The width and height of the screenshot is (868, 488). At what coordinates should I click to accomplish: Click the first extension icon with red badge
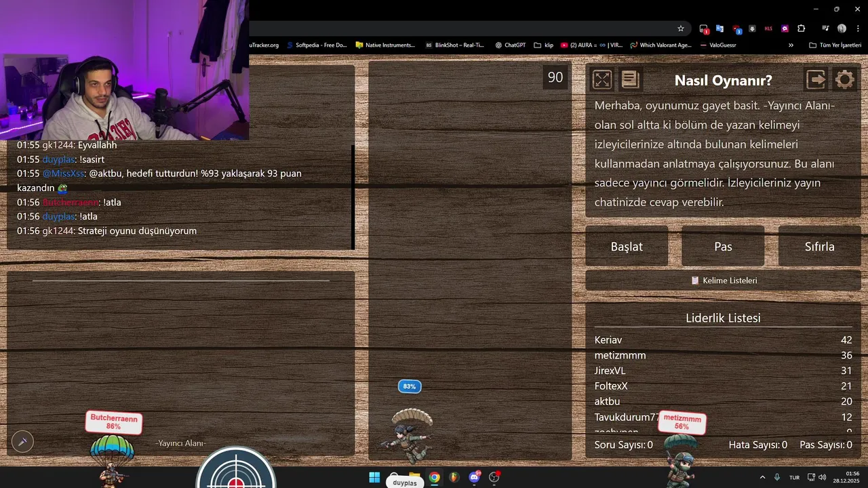coord(704,29)
